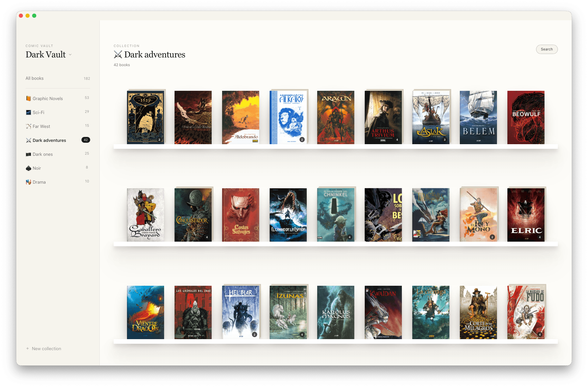Open the Vientre del Dragón book cover
588x387 pixels.
click(146, 312)
